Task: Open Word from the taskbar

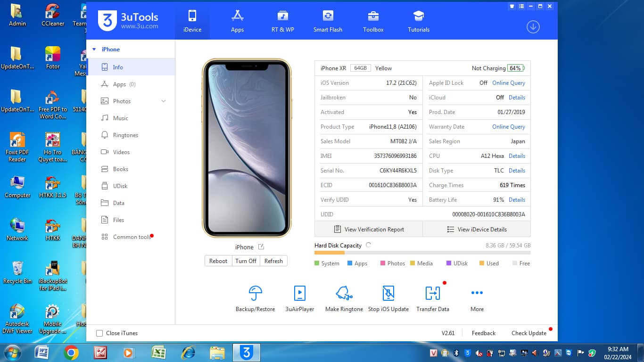Action: point(41,353)
